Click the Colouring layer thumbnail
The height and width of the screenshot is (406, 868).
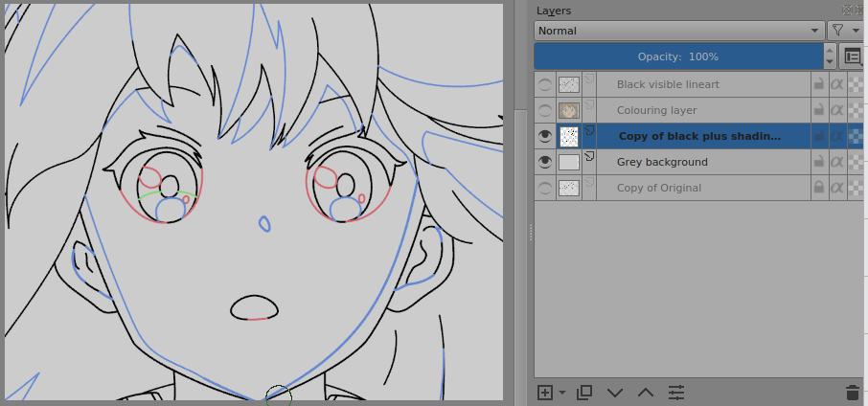pos(568,111)
